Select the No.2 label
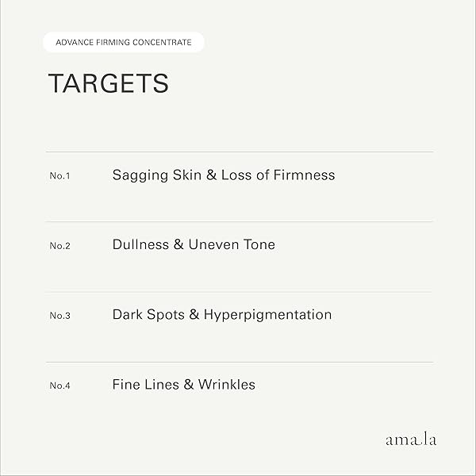476x476 pixels. (x=59, y=246)
